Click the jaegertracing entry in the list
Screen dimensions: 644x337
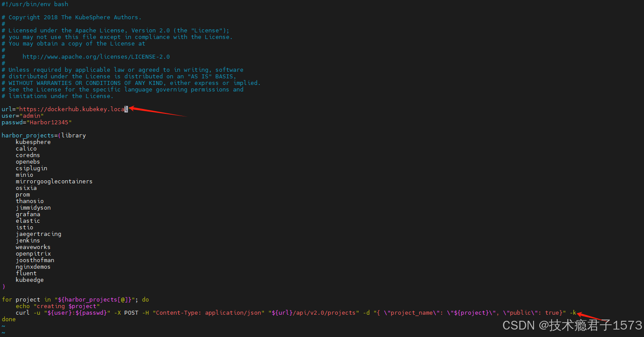pyautogui.click(x=39, y=234)
